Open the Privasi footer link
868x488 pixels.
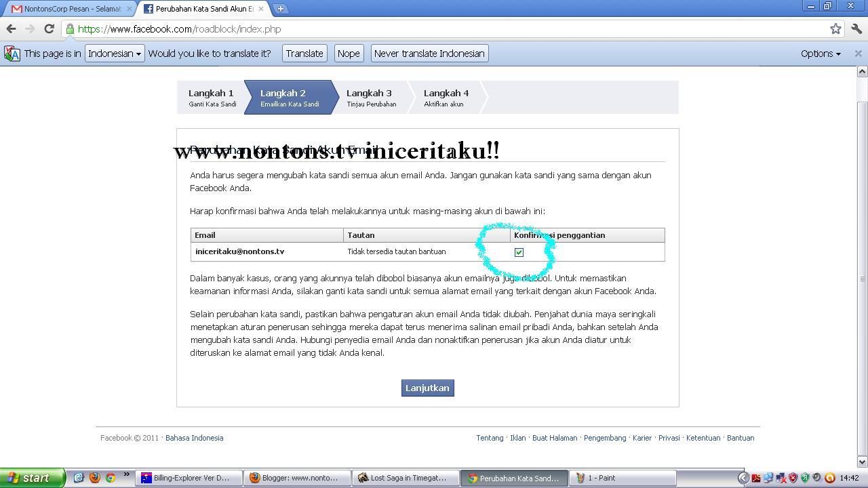(x=669, y=438)
